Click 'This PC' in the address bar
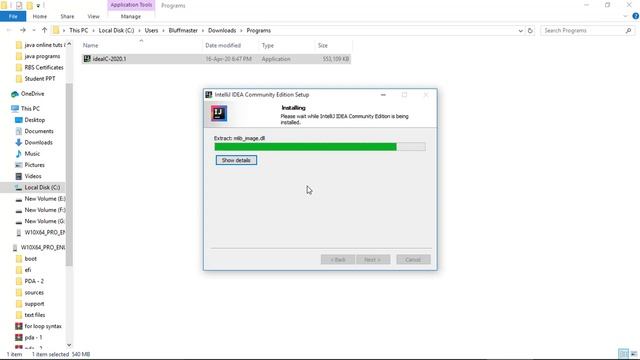Image resolution: width=640 pixels, height=360 pixels. click(x=78, y=31)
